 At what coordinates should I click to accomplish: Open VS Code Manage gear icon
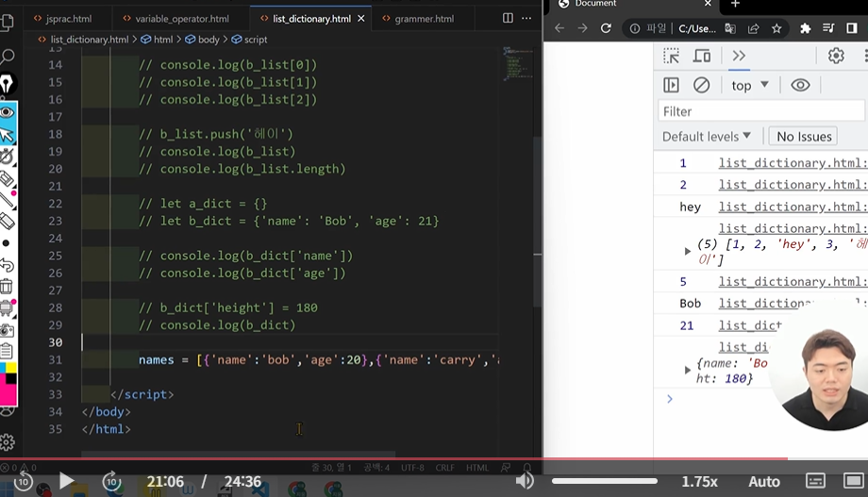[8, 441]
